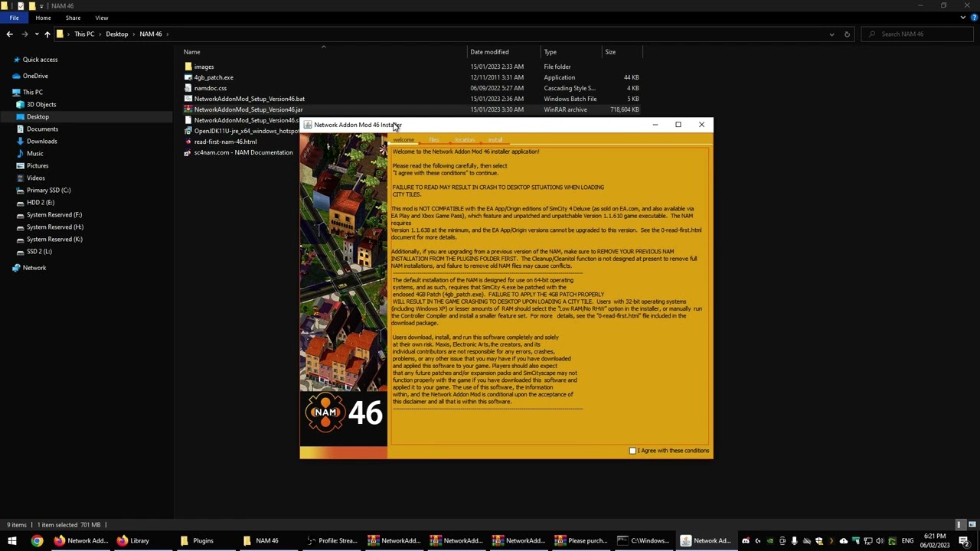Go up one folder level arrow

click(47, 34)
